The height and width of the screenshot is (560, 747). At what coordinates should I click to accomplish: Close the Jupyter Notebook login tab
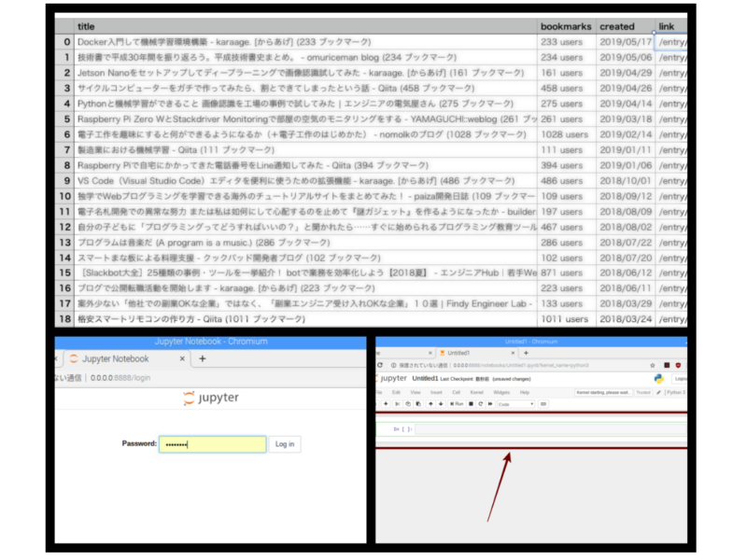tap(182, 358)
